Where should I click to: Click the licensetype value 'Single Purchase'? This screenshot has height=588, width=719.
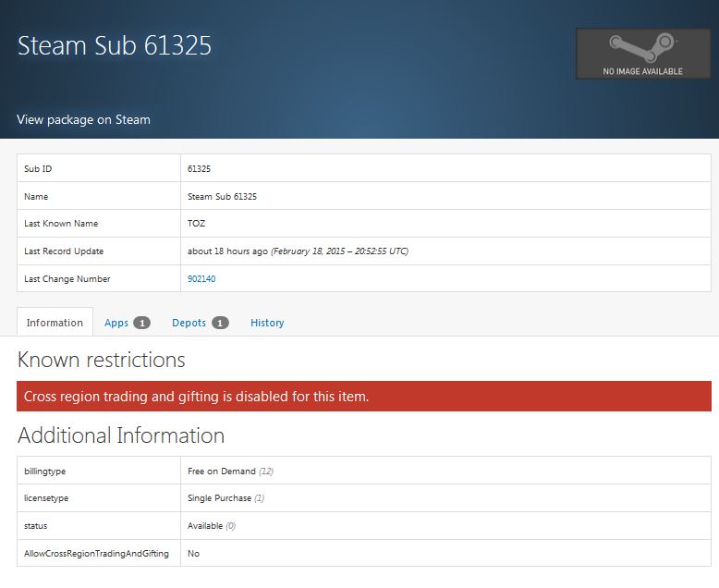click(x=219, y=498)
